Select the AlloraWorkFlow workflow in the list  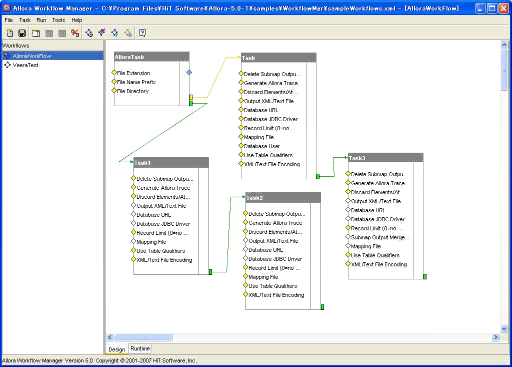(x=53, y=56)
